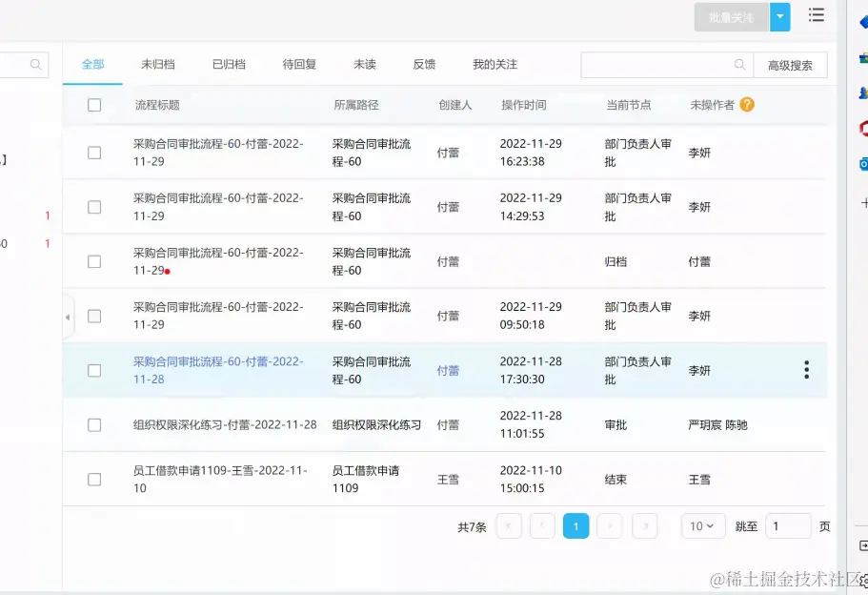The height and width of the screenshot is (595, 868).
Task: Click the 所属路径 column header
Action: click(356, 105)
